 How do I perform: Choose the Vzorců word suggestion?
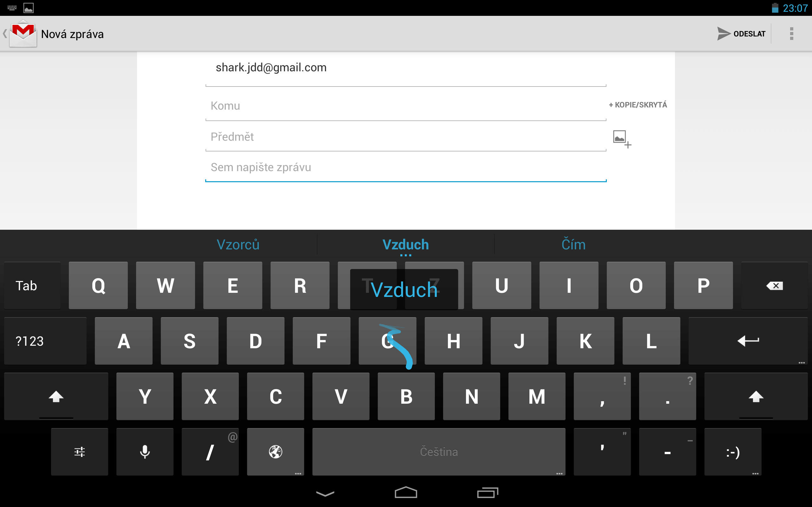click(x=238, y=245)
